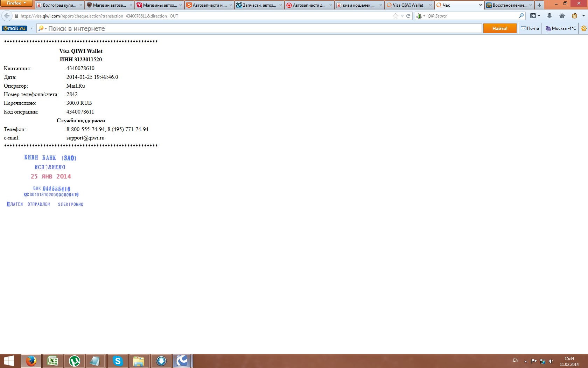Close the киви кошелек tab
This screenshot has width=588, height=368.
point(381,5)
